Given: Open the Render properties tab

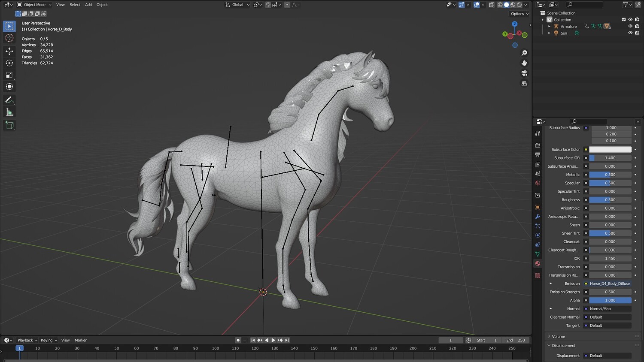Looking at the screenshot, I should (538, 145).
